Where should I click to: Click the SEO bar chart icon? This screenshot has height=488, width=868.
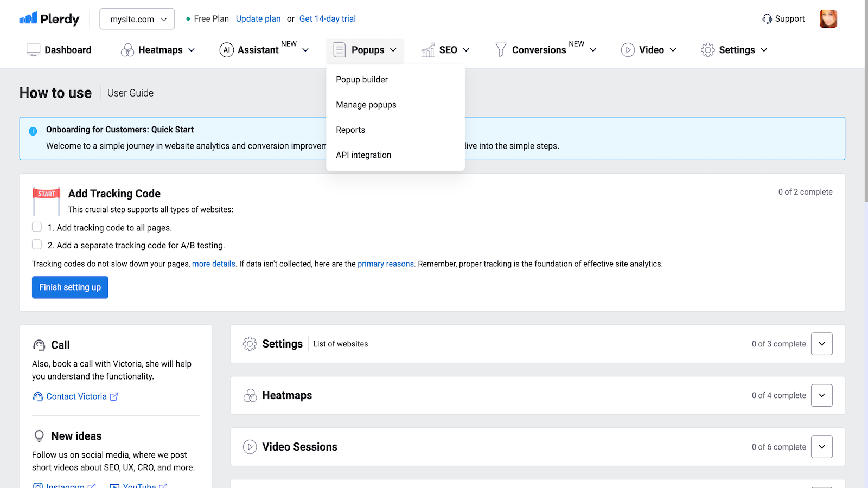(x=428, y=50)
